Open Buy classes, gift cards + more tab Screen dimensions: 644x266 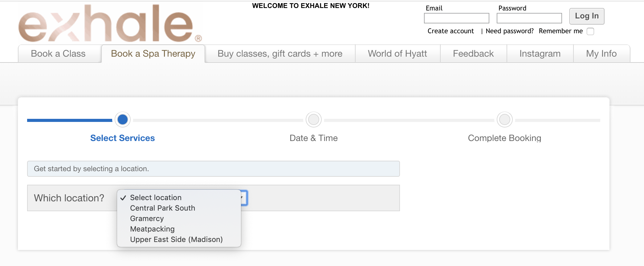[280, 54]
